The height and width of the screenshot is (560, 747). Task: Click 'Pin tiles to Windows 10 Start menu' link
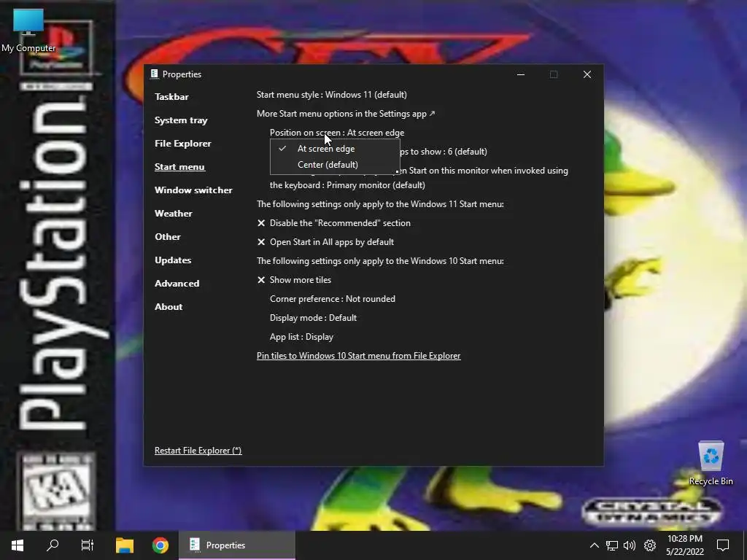coord(358,356)
